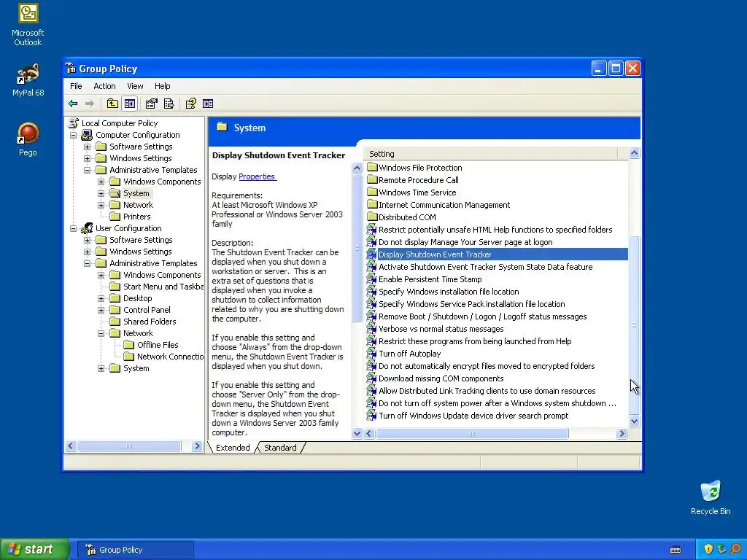Image resolution: width=747 pixels, height=560 pixels.
Task: Select Verbose vs normal status messages
Action: [x=441, y=329]
